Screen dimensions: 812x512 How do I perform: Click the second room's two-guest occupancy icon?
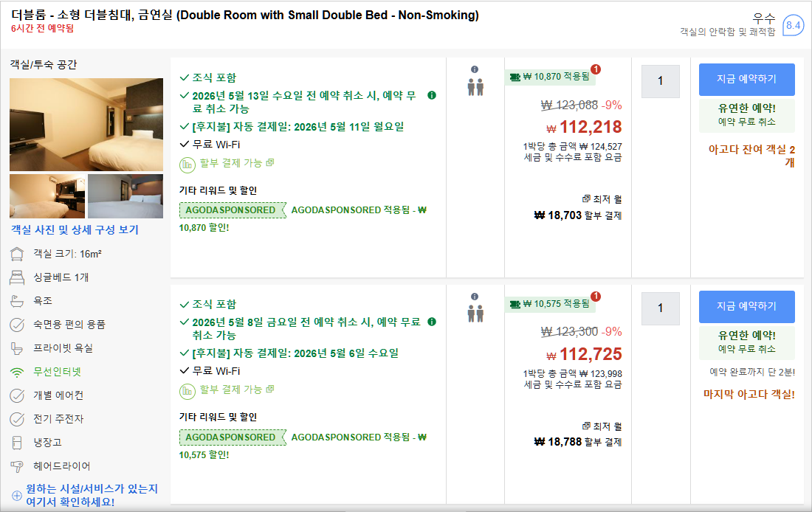[x=475, y=314]
